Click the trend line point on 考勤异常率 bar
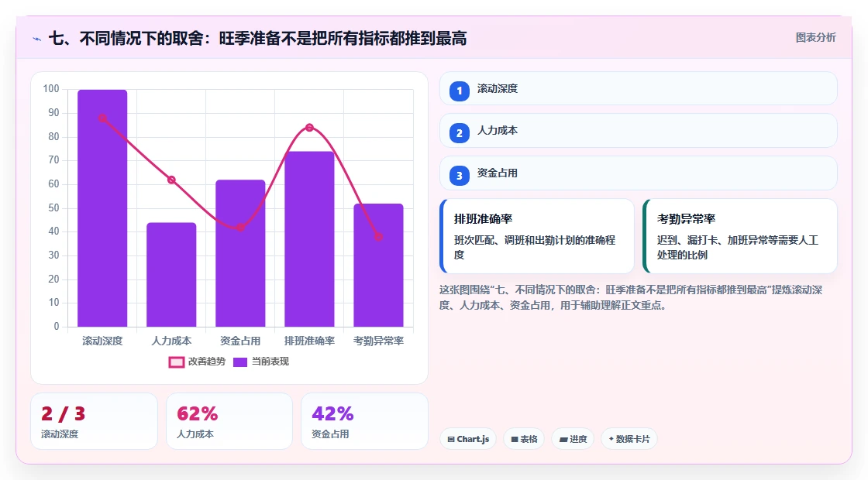868x480 pixels. 379,237
